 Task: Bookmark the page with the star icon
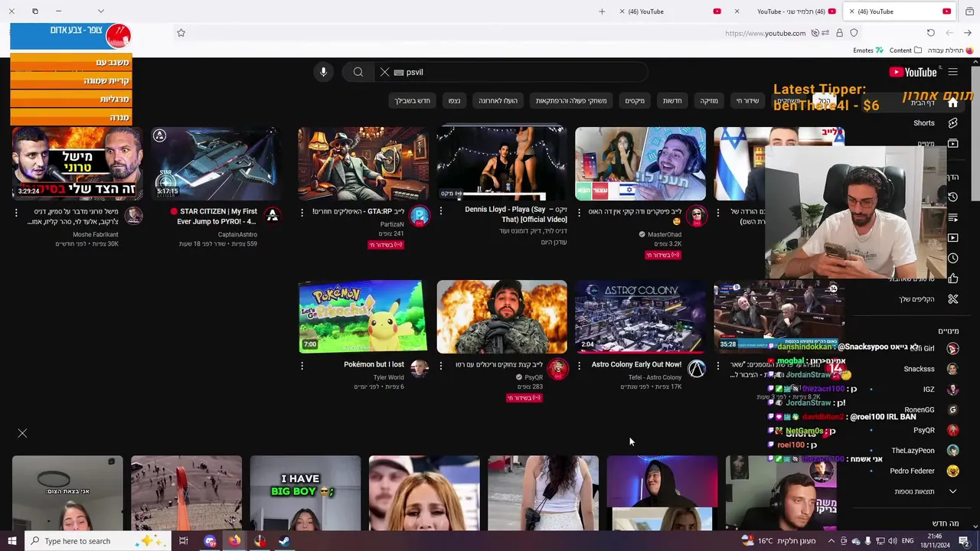(181, 33)
